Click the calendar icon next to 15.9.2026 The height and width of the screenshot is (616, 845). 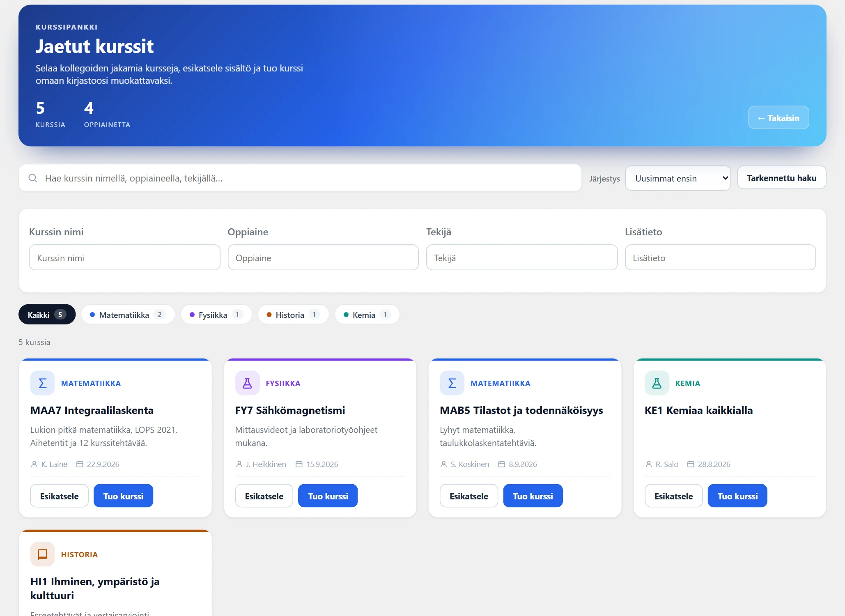[299, 464]
